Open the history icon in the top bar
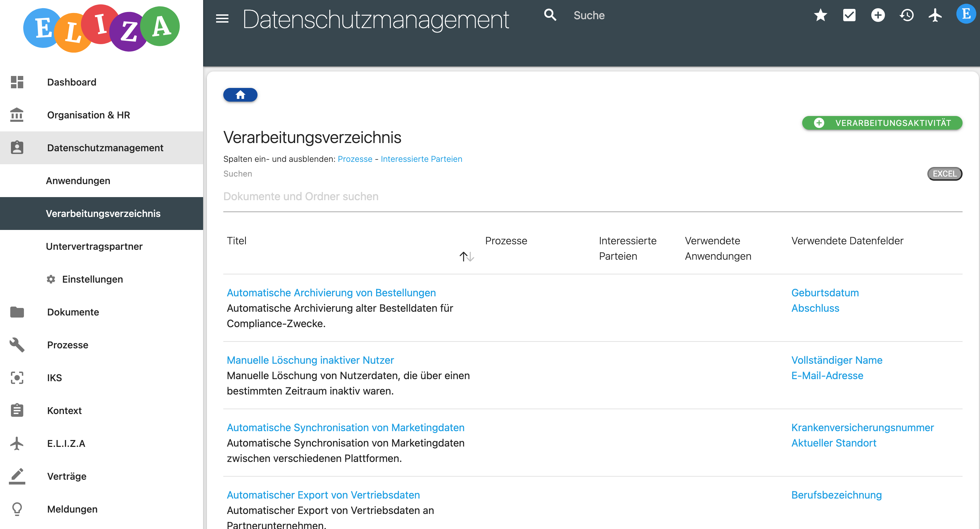The height and width of the screenshot is (529, 980). tap(906, 15)
